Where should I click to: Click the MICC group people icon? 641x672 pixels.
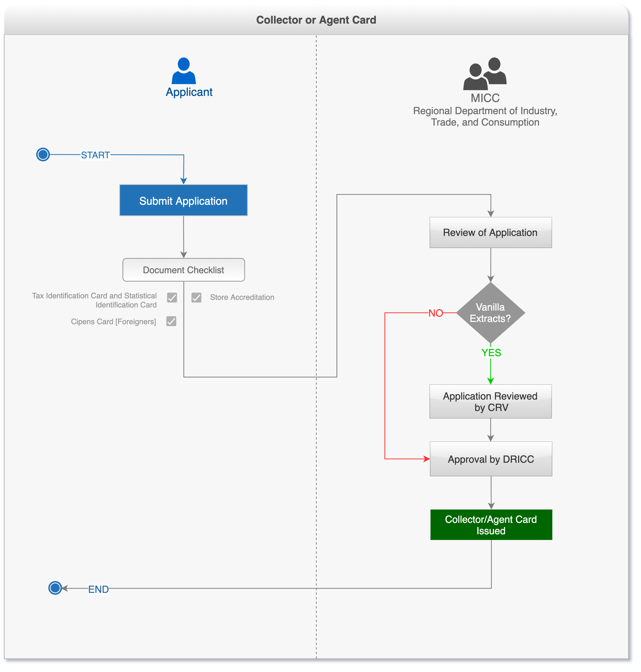[x=484, y=74]
